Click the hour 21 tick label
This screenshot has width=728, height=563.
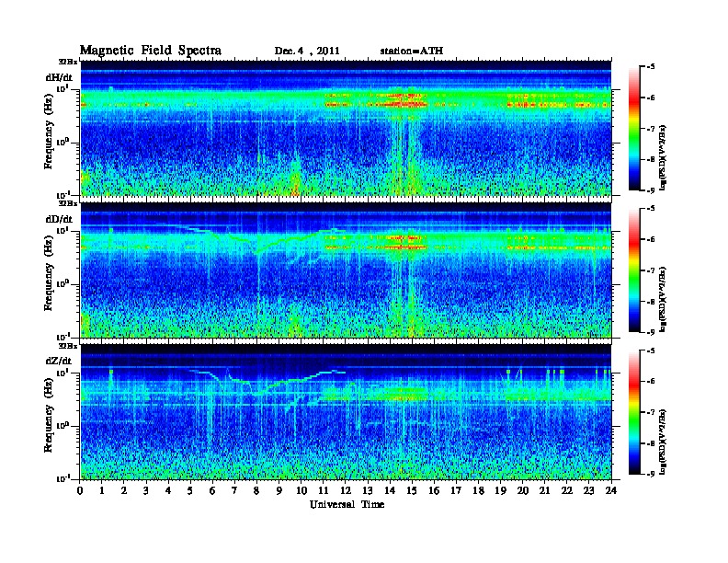pos(544,490)
